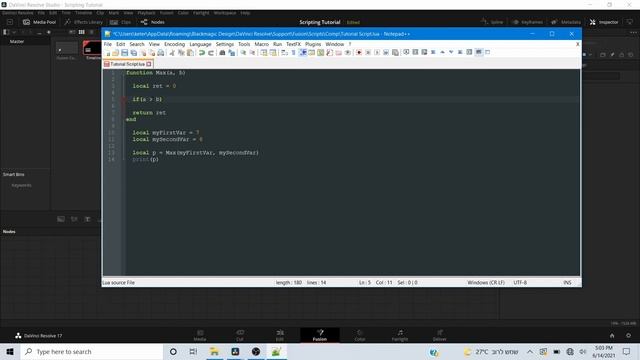Switch to Fusion page in DaVinci Resolve
Screen dimensions: 640x360
coord(320,335)
